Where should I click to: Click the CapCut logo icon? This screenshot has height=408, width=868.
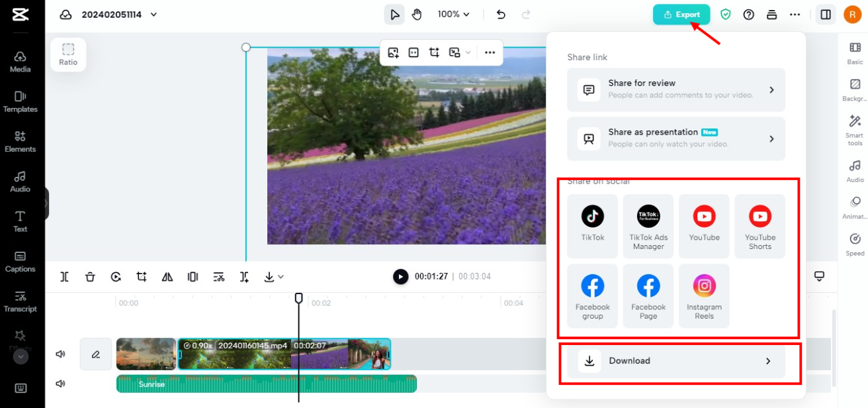tap(20, 14)
